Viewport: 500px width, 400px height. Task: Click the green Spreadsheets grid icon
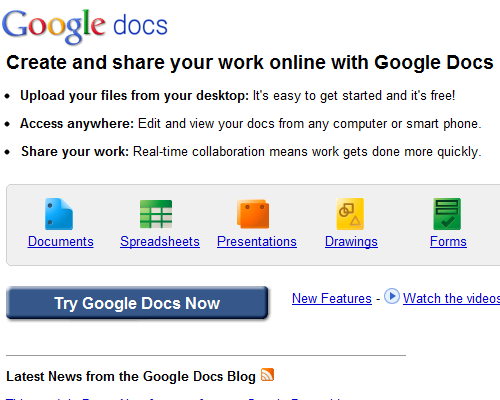tap(156, 214)
